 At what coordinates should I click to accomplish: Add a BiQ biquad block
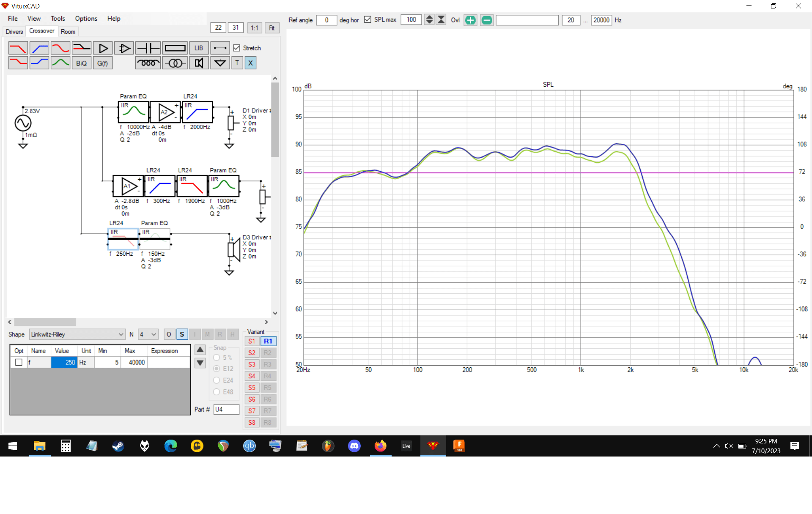tap(81, 63)
